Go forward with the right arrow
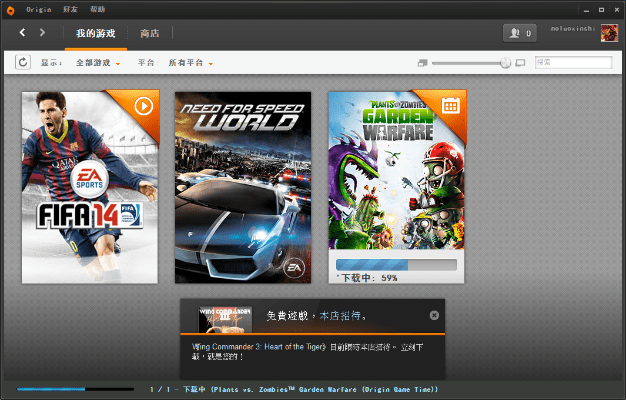626x400 pixels. point(42,33)
